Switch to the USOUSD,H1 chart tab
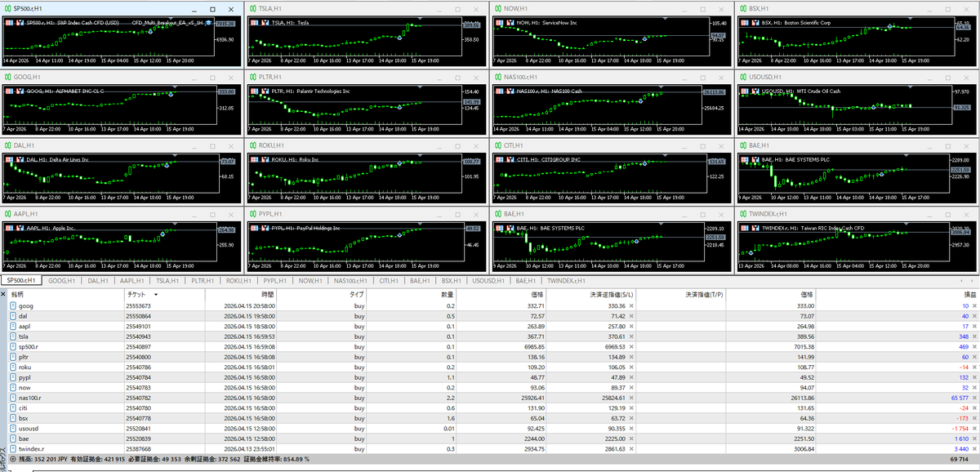Screen dimensions: 980x472 coord(488,280)
